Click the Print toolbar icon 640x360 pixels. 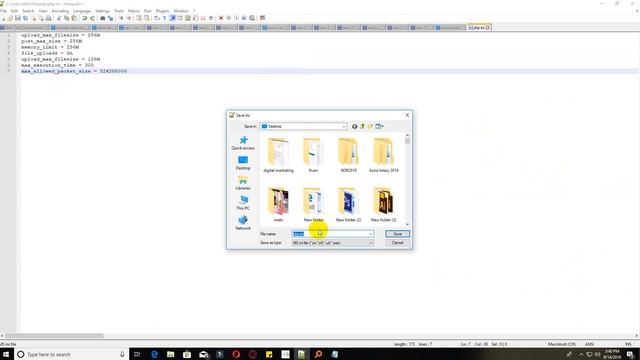click(x=49, y=18)
